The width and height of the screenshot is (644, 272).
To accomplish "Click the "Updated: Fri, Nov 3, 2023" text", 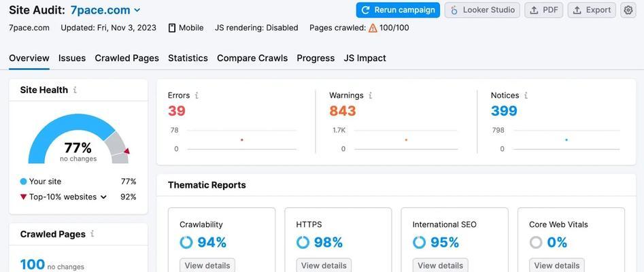I will pos(108,28).
